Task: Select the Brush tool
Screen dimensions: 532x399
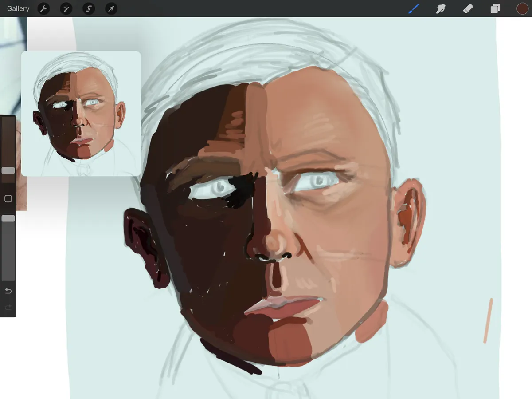Action: pyautogui.click(x=413, y=8)
